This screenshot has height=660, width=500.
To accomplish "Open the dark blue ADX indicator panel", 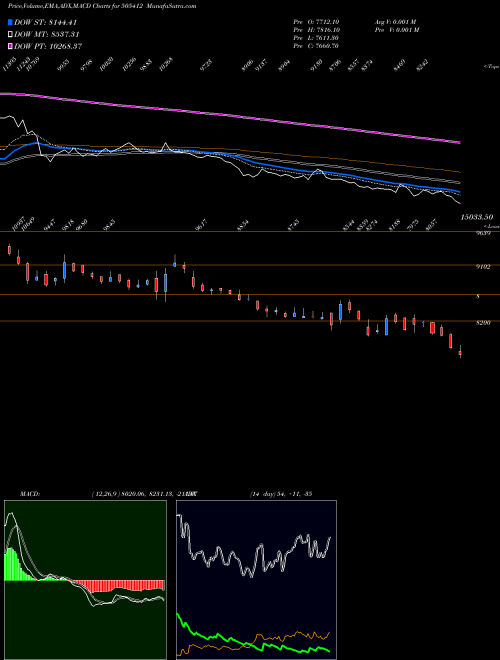I will 256,580.
